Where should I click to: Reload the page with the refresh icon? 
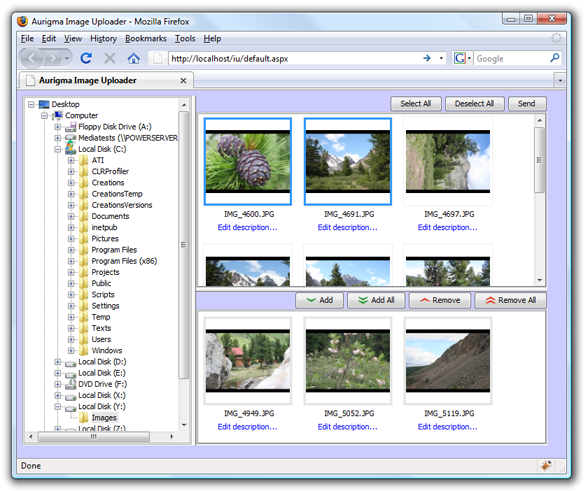click(86, 58)
